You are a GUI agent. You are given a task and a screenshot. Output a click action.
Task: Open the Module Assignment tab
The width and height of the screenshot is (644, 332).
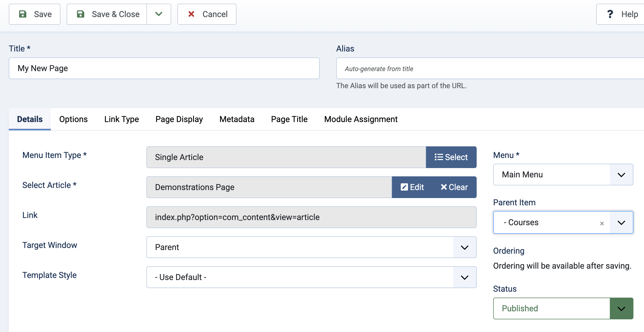click(x=361, y=119)
